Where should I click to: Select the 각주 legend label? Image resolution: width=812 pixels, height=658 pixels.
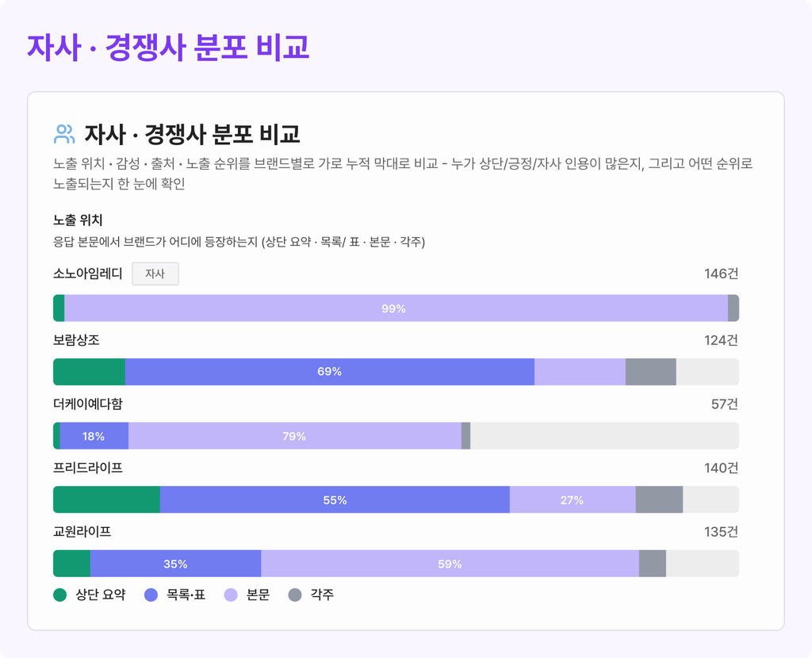(322, 595)
